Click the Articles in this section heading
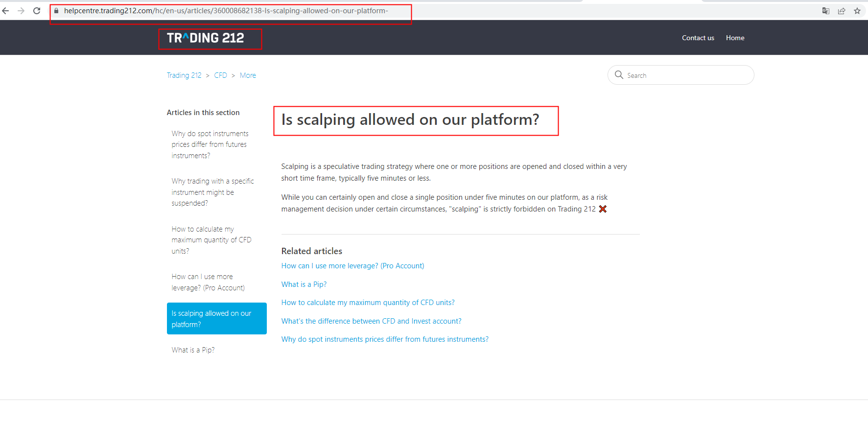The image size is (868, 424). coord(203,113)
